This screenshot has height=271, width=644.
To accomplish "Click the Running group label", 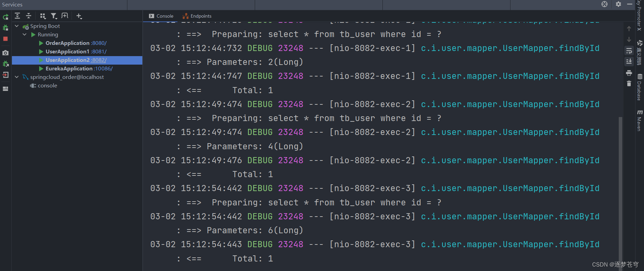I will coord(48,34).
